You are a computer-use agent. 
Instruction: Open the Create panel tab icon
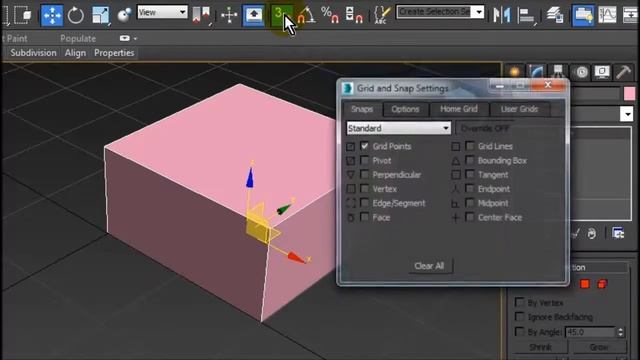coord(514,72)
